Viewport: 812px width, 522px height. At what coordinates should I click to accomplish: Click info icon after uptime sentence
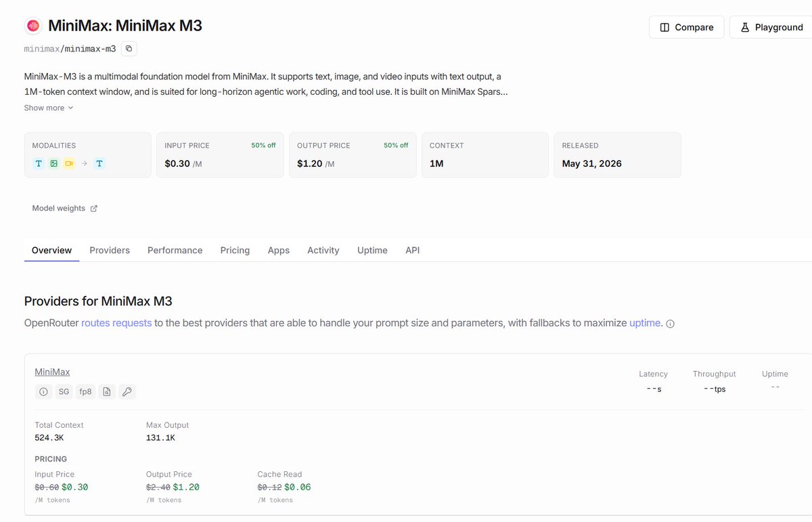671,324
